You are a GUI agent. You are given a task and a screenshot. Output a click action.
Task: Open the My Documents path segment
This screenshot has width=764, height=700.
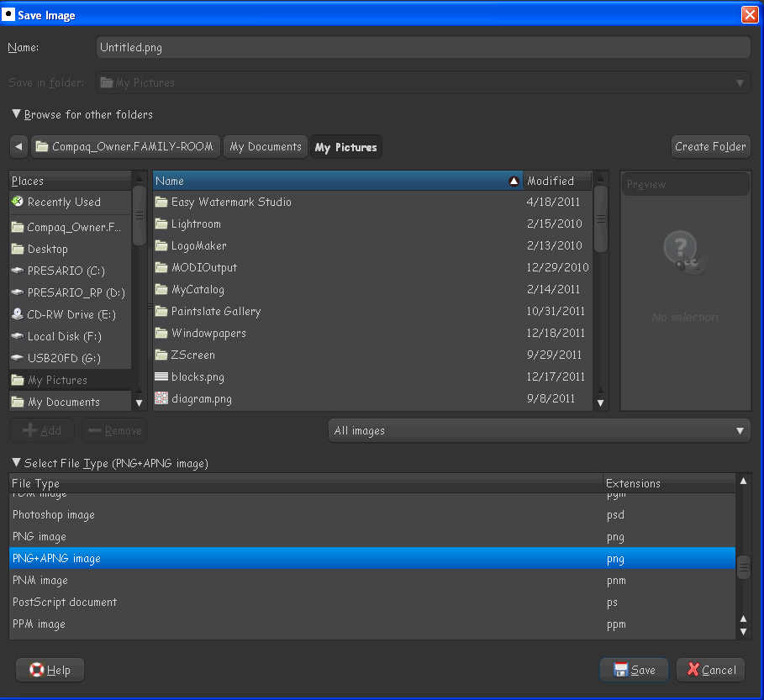pos(266,146)
